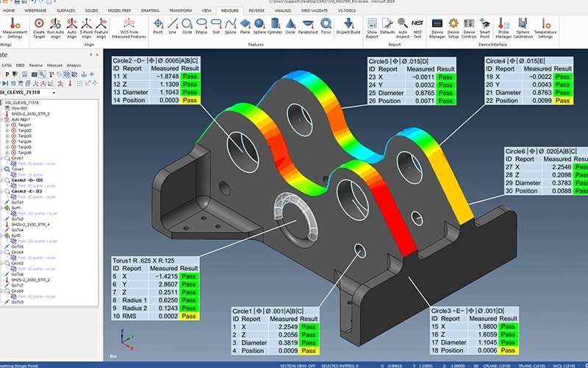This screenshot has width=588, height=368.
Task: Open the Device Manager
Action: tap(437, 28)
